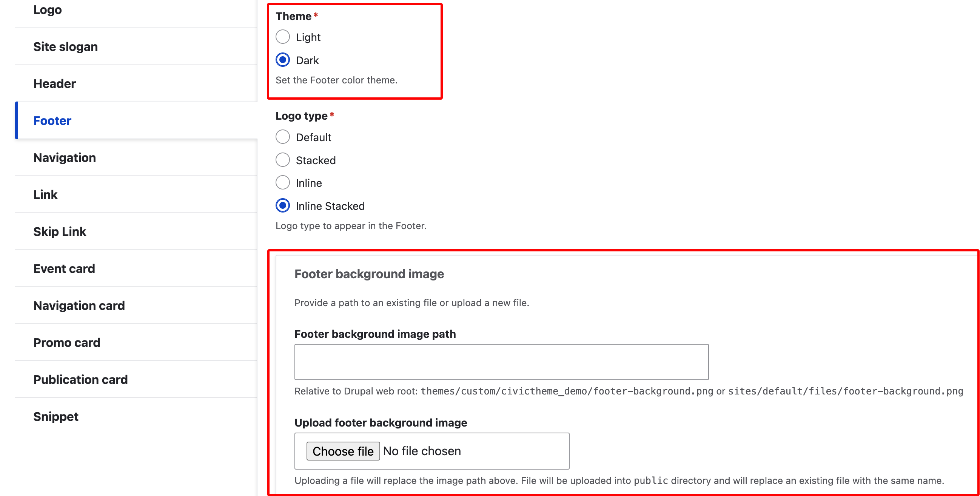Select the Light theme radio button
This screenshot has height=496, width=980.
[283, 37]
